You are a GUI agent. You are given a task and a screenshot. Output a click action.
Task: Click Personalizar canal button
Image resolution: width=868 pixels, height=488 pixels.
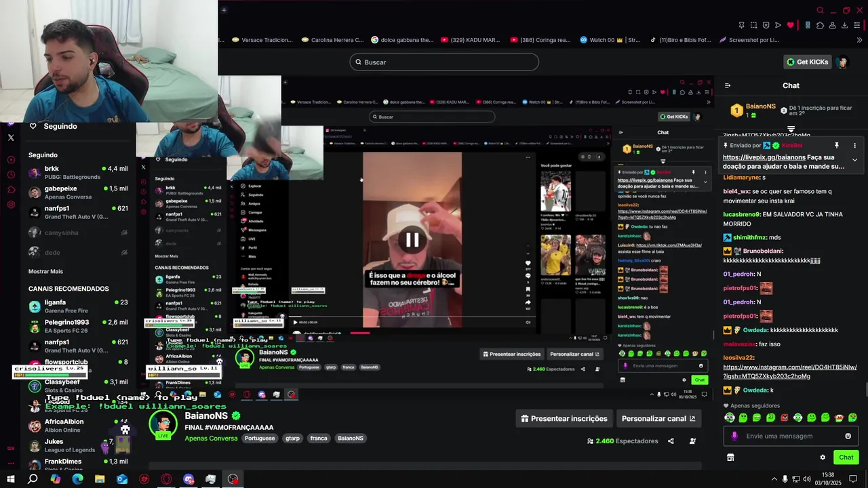pos(658,419)
